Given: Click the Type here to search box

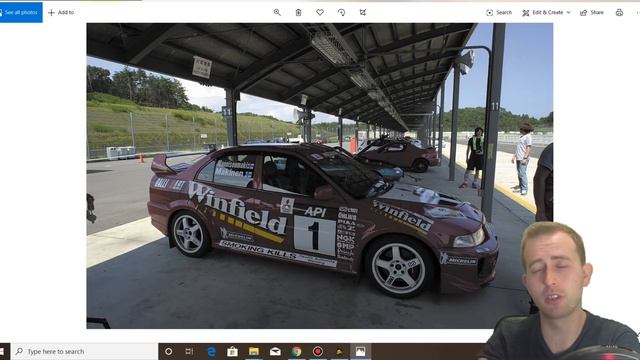Looking at the screenshot, I should point(85,351).
